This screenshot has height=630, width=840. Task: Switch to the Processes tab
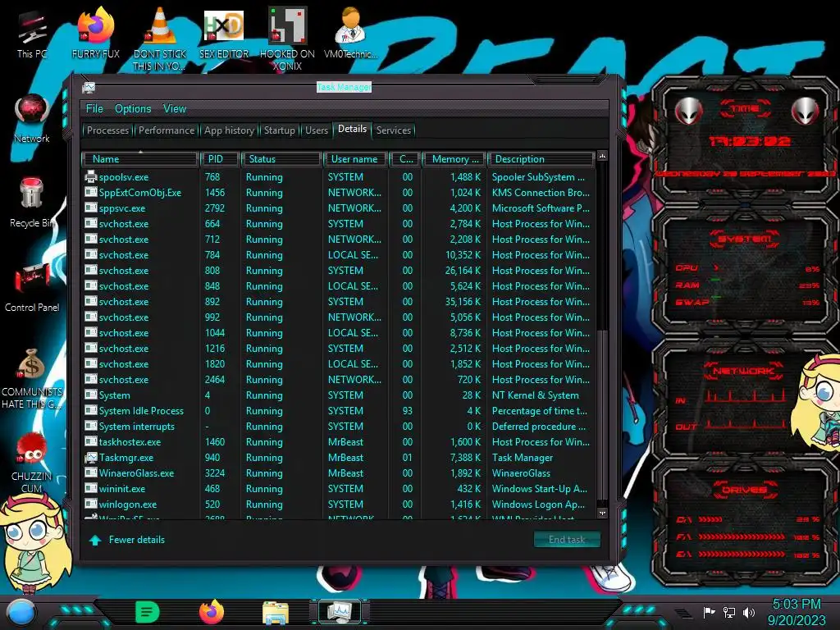click(x=107, y=130)
